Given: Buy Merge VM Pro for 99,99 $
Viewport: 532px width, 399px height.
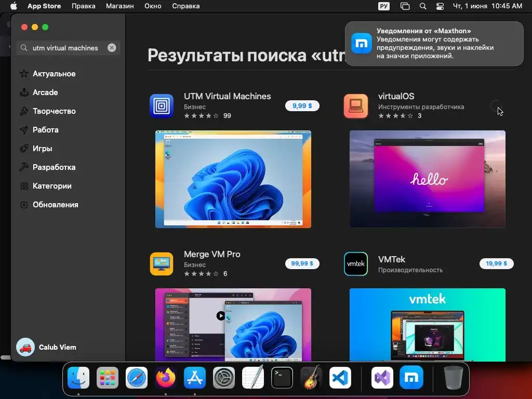Looking at the screenshot, I should point(302,263).
